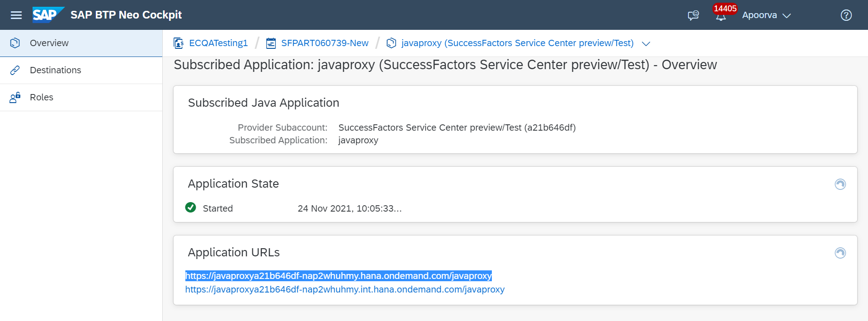
Task: Open the help question mark icon
Action: pos(846,15)
